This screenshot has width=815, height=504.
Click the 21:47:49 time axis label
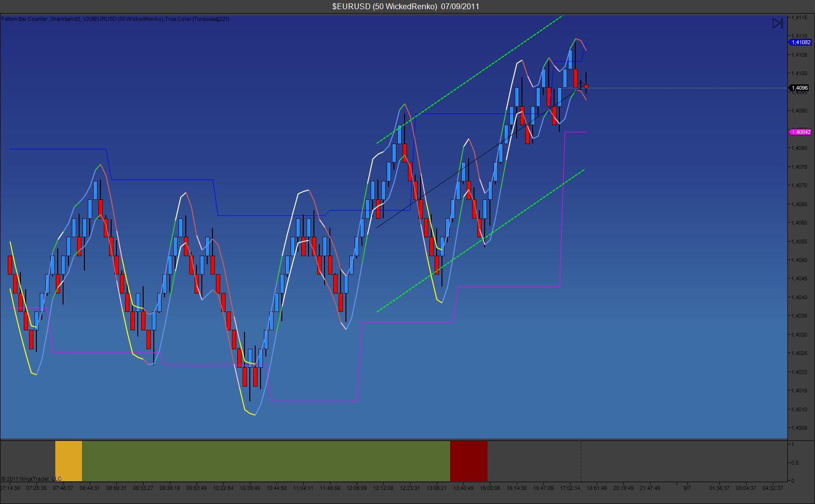650,488
